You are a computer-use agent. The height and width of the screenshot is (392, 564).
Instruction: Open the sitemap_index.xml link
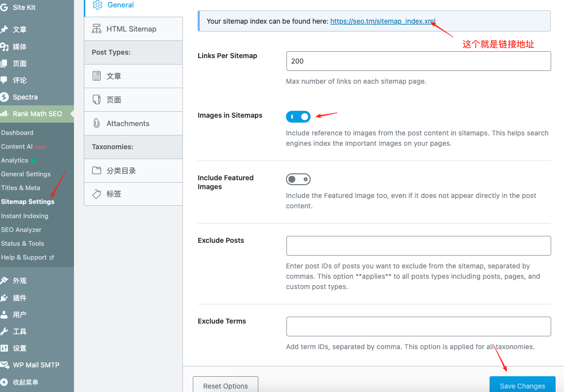(x=383, y=21)
